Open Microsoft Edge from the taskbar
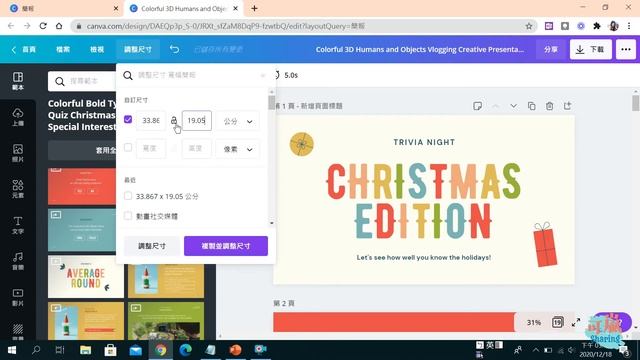The width and height of the screenshot is (640, 360). pos(186,350)
